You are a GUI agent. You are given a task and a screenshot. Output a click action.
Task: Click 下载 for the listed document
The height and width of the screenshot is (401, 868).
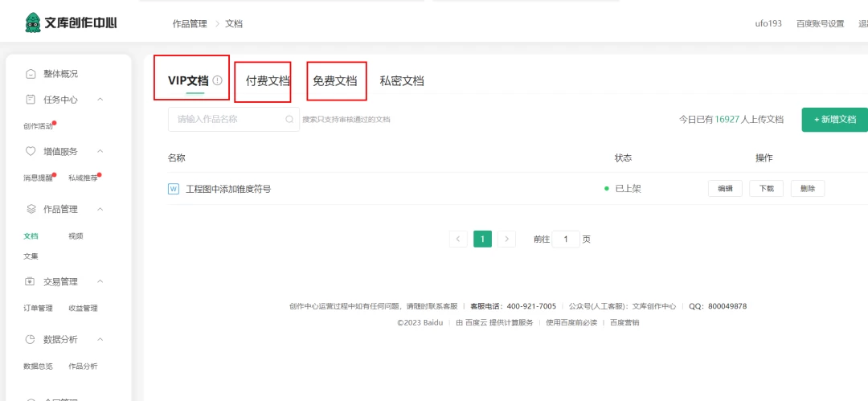(767, 189)
